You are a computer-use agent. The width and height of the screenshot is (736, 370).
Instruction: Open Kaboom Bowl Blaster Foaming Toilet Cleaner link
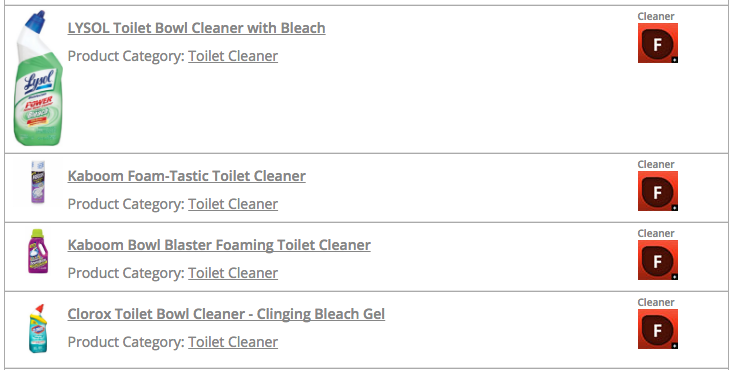tap(219, 245)
